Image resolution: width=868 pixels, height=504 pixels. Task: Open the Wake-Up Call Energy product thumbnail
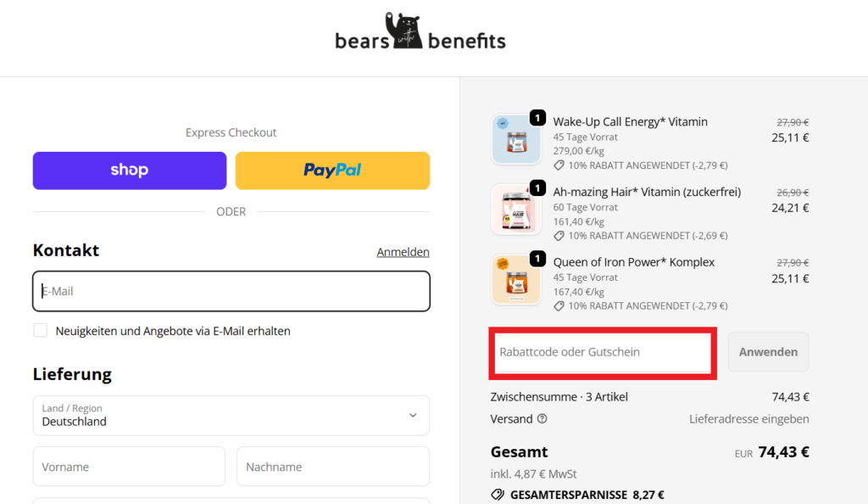[515, 138]
